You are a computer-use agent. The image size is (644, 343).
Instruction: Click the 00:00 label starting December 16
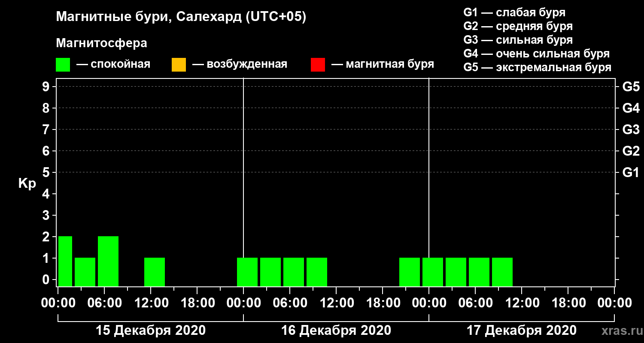point(243,303)
